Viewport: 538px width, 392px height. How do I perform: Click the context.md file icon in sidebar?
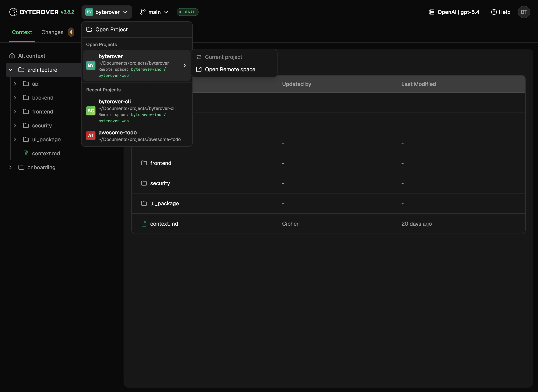pyautogui.click(x=26, y=153)
